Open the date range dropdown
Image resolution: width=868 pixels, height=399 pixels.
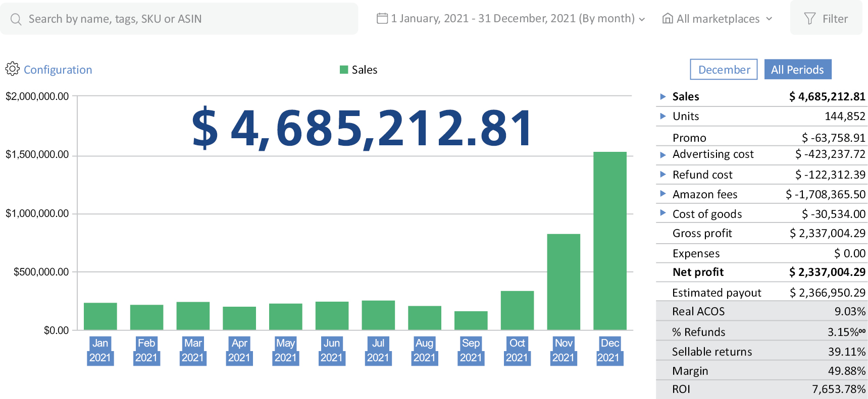(x=511, y=19)
